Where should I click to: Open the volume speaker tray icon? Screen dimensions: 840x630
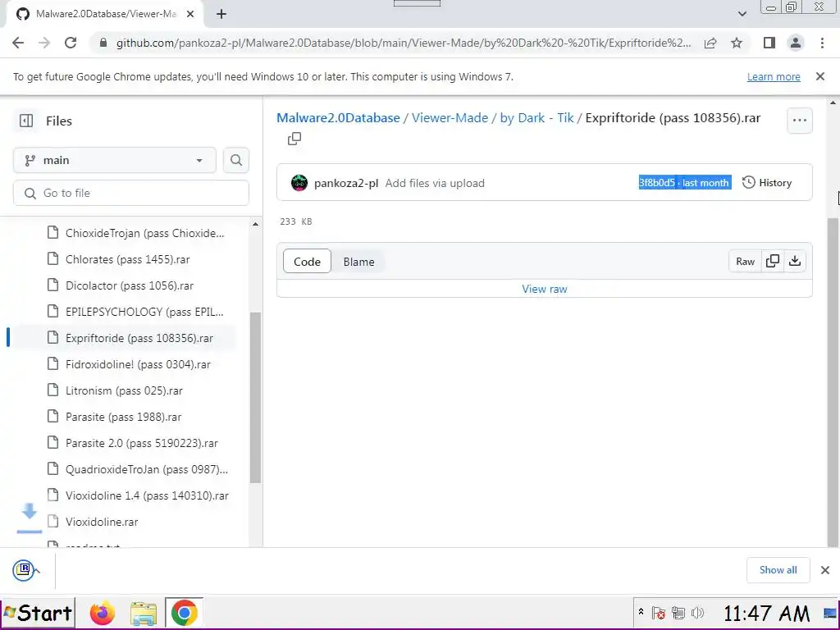click(x=697, y=613)
